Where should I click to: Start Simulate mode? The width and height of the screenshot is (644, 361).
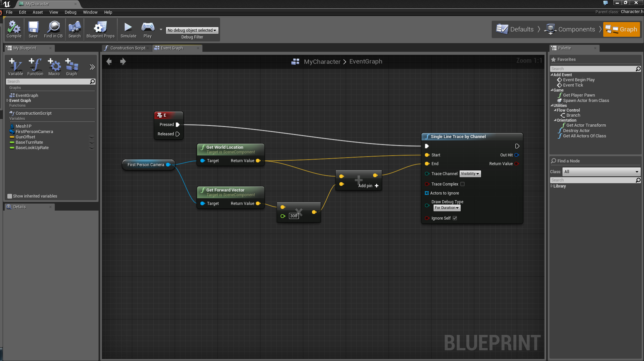point(128,29)
